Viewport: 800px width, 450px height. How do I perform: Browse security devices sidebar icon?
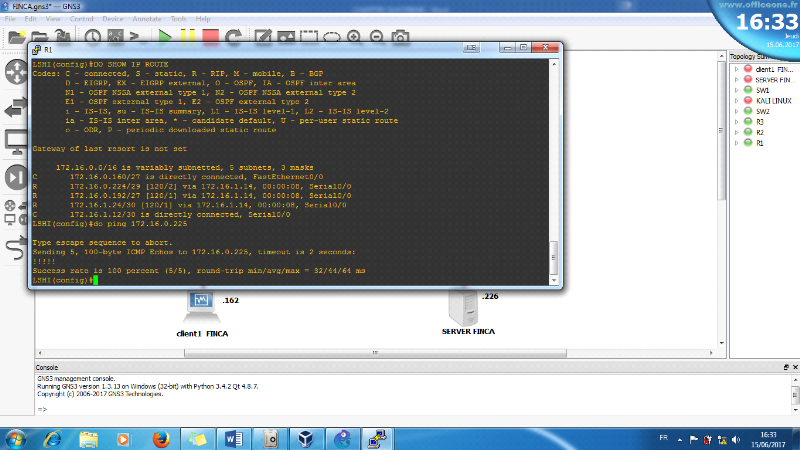(16, 178)
